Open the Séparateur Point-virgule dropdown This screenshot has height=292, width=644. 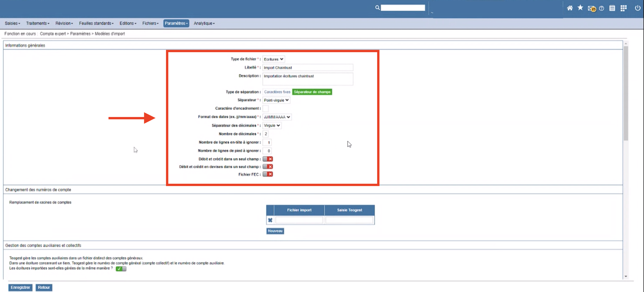276,100
